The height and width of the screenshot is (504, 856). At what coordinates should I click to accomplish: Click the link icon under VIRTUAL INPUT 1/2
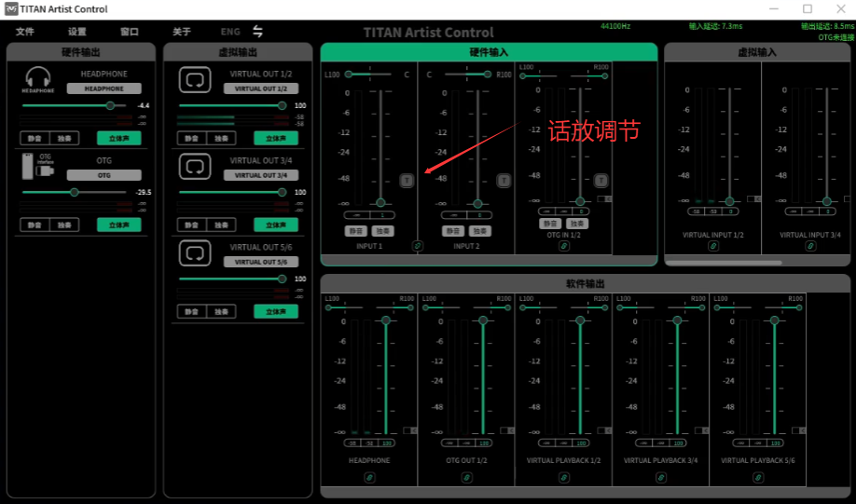coord(713,246)
